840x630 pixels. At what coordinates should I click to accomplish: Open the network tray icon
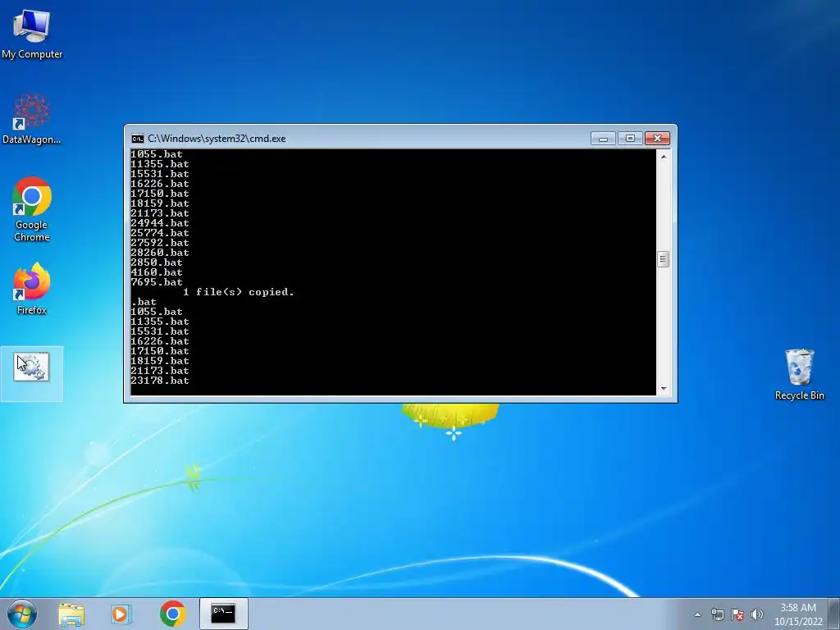coord(717,614)
